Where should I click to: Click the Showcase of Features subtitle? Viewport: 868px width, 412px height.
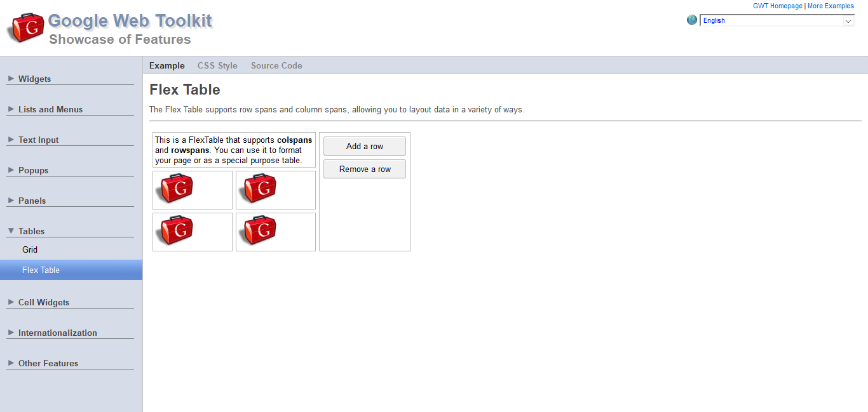click(x=120, y=39)
